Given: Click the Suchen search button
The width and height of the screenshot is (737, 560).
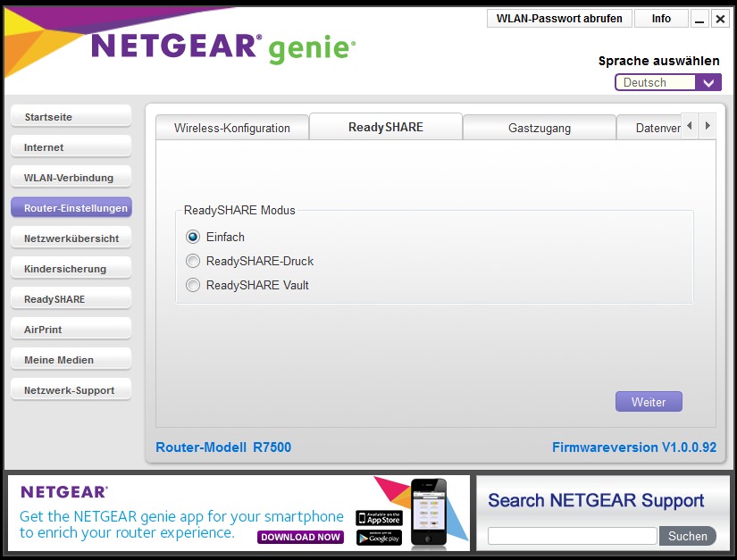Looking at the screenshot, I should pyautogui.click(x=688, y=536).
